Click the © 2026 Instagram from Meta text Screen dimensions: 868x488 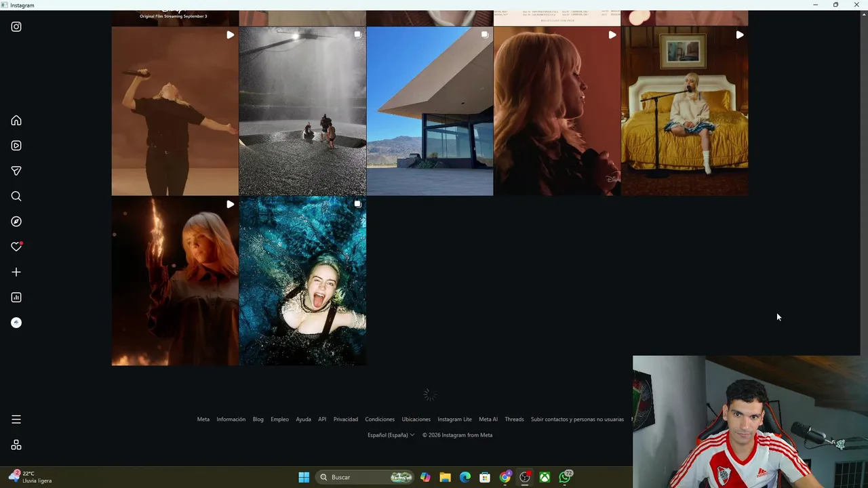click(457, 435)
